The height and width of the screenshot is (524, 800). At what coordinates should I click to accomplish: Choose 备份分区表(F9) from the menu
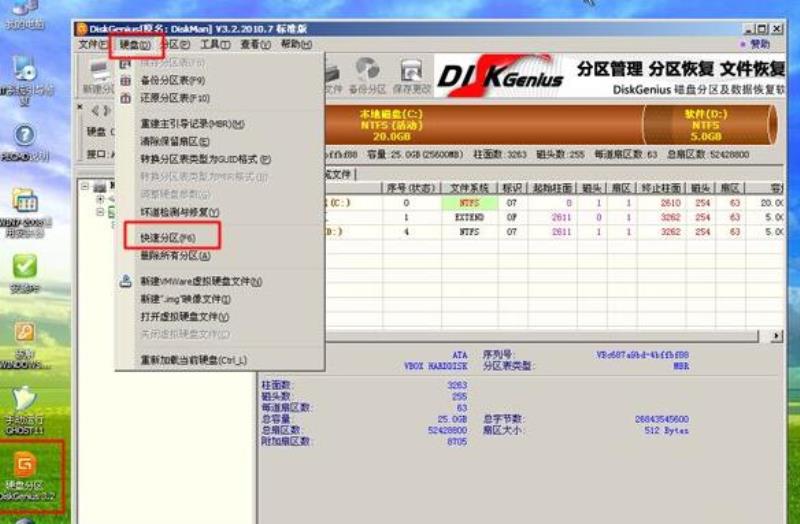(173, 80)
